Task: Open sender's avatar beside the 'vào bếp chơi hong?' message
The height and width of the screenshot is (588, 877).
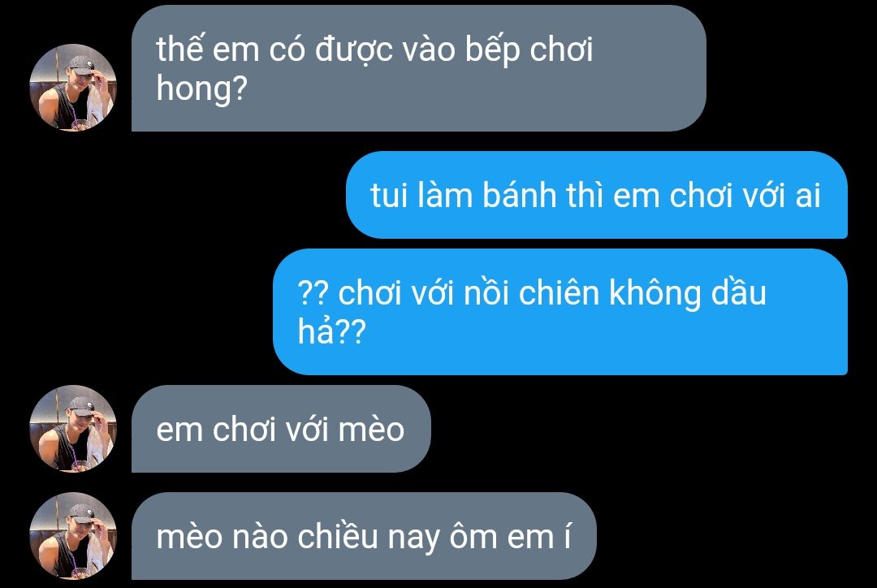Action: coord(73,87)
